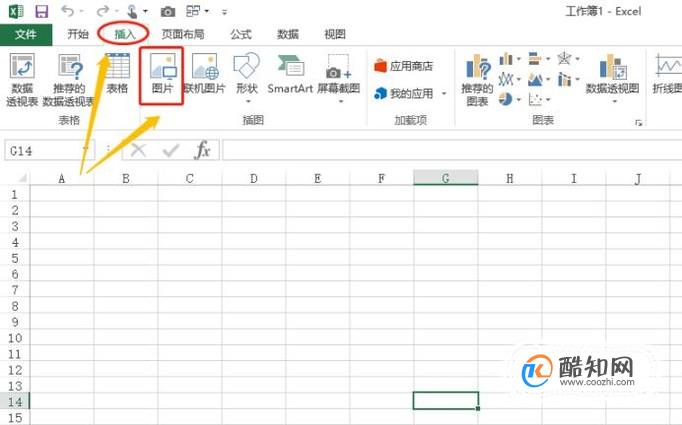Viewport: 682px width, 425px height.
Task: Open the Customize Quick Access Toolbar arrow
Action: [224, 12]
